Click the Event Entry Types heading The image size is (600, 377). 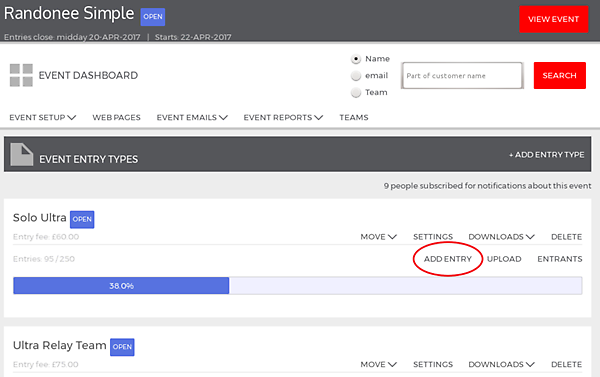(x=88, y=159)
